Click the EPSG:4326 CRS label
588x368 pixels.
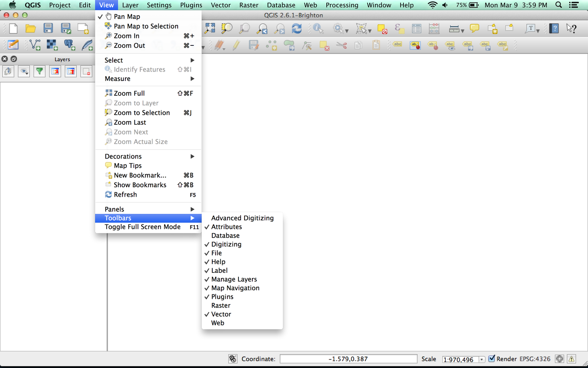pos(535,359)
